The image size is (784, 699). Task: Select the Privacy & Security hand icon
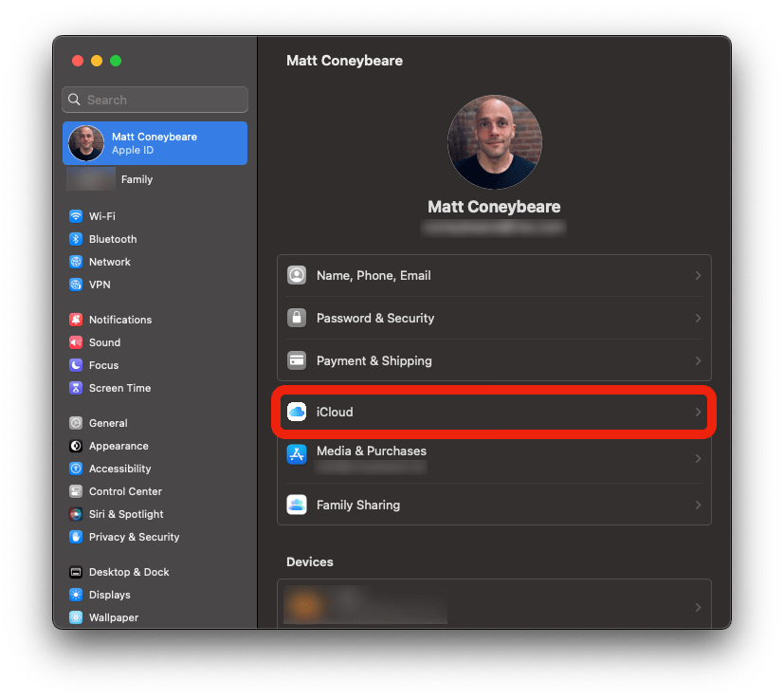(x=76, y=537)
